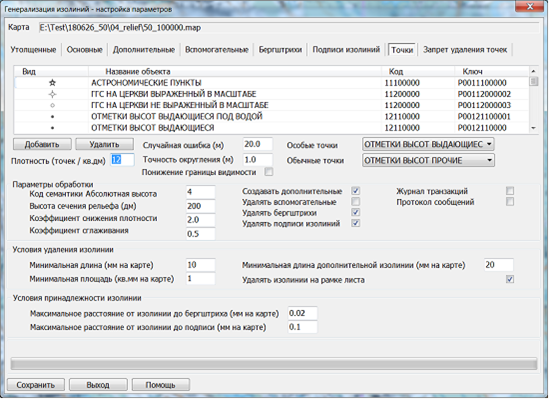Click the Ключ column header

click(x=492, y=71)
